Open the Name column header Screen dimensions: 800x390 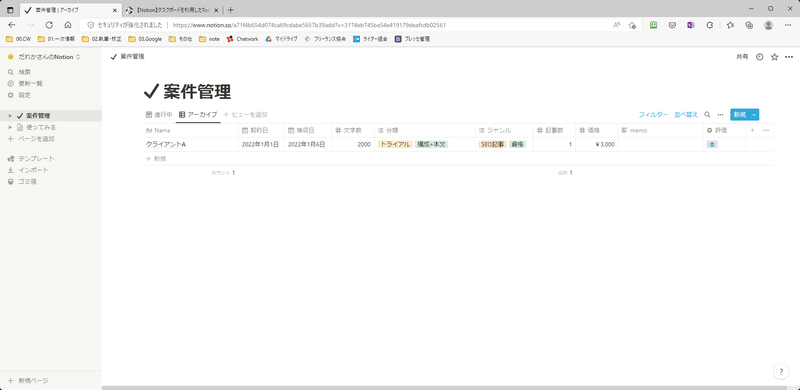190,131
